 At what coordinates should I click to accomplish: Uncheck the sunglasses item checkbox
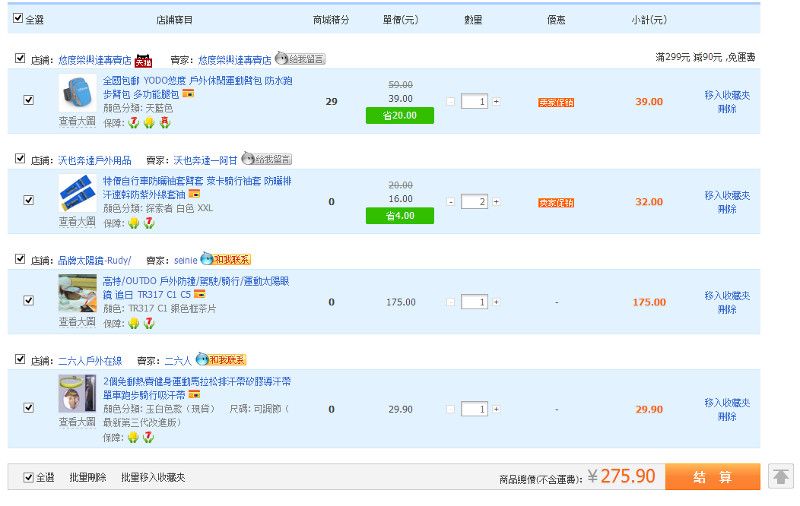28,301
